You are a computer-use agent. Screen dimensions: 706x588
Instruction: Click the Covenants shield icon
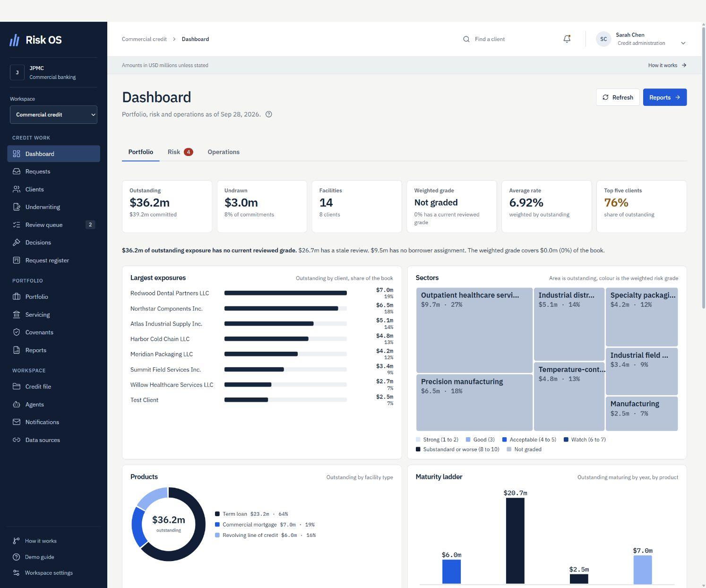(x=17, y=332)
